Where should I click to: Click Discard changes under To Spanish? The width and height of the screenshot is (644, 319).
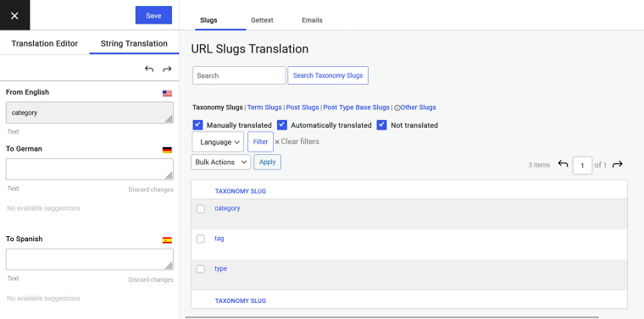[x=151, y=279]
